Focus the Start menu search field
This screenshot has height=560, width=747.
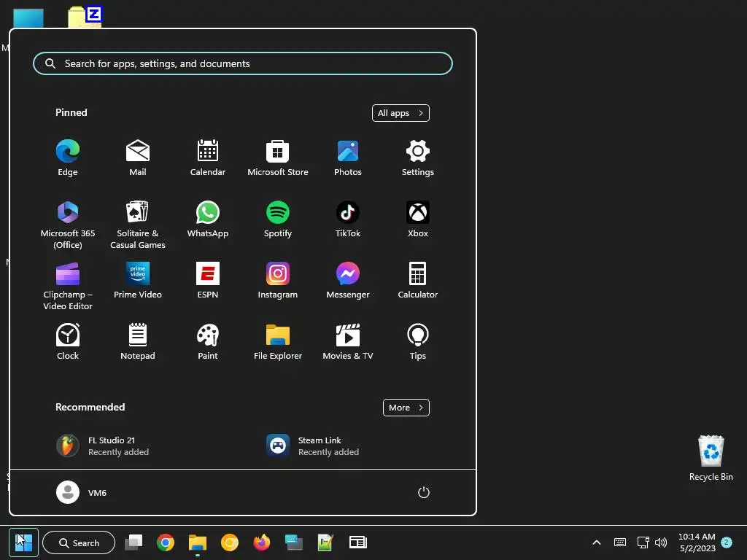click(242, 63)
